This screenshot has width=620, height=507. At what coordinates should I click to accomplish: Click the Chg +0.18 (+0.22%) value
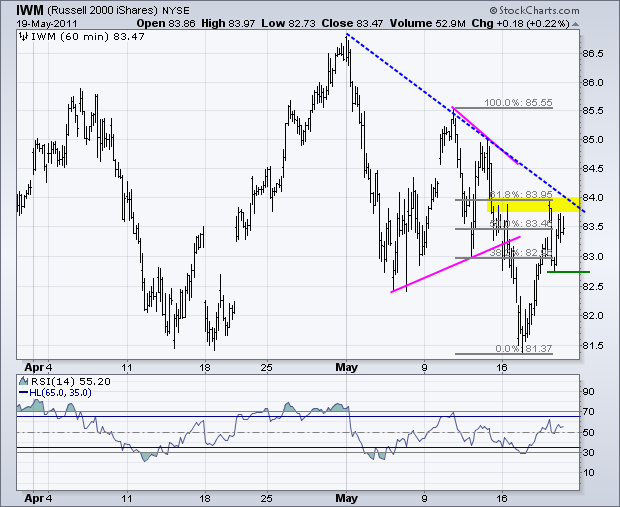coord(520,24)
